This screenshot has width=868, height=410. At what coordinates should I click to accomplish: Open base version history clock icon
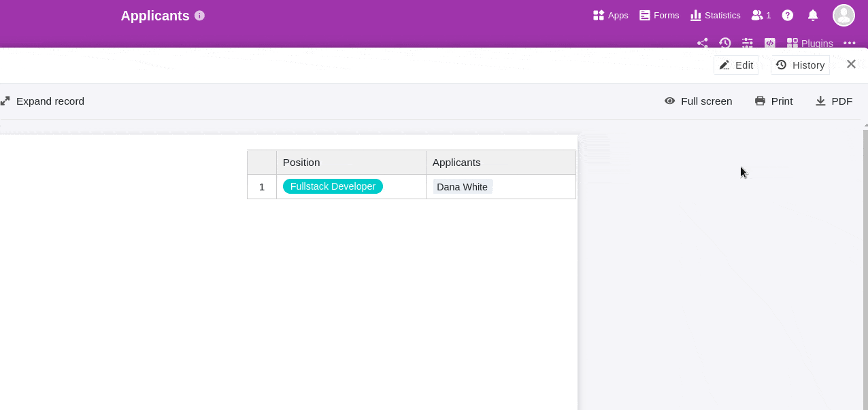click(725, 43)
